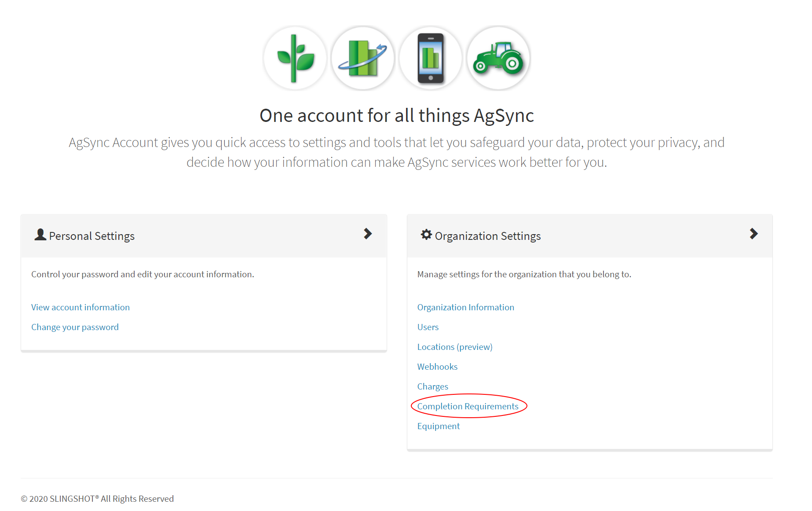The width and height of the screenshot is (812, 511).
Task: Click the green tractor icon
Action: [498, 58]
